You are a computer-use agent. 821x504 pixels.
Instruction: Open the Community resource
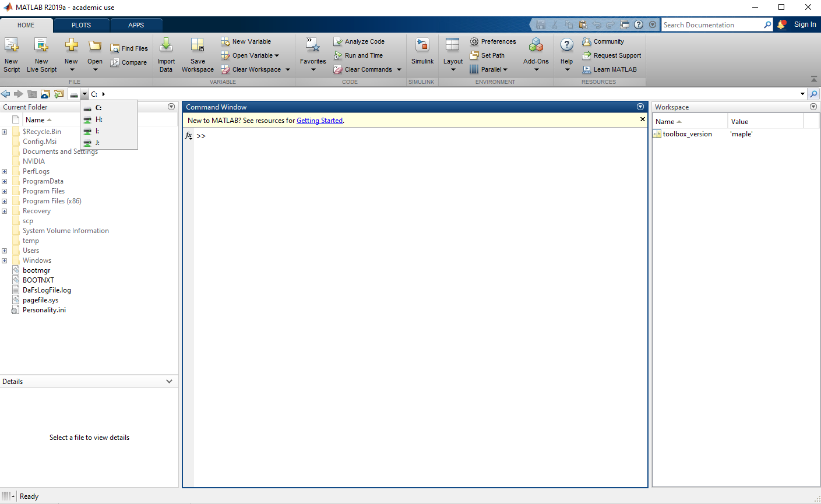[603, 41]
